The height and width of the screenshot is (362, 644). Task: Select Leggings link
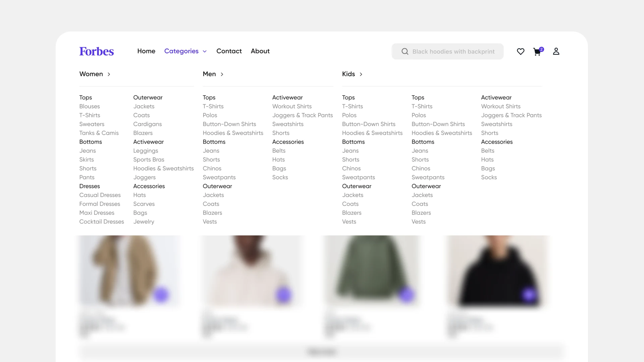146,151
